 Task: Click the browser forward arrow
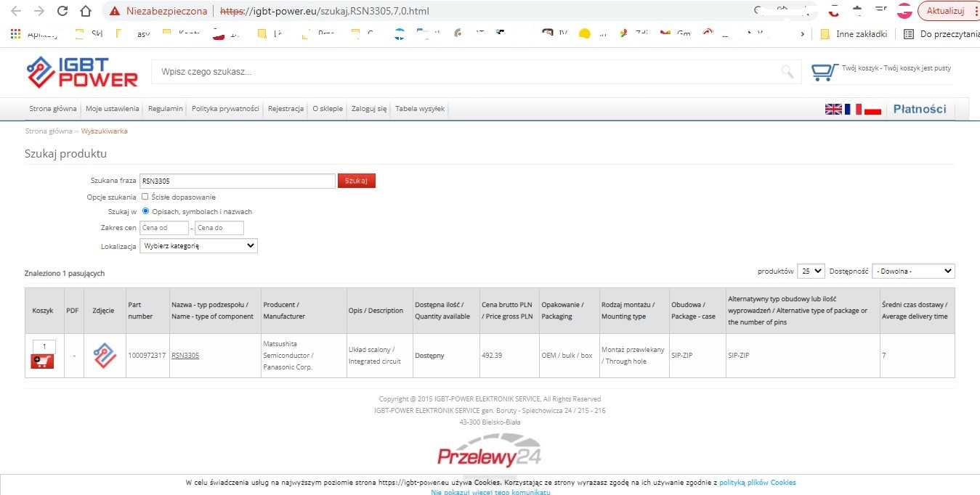click(39, 11)
